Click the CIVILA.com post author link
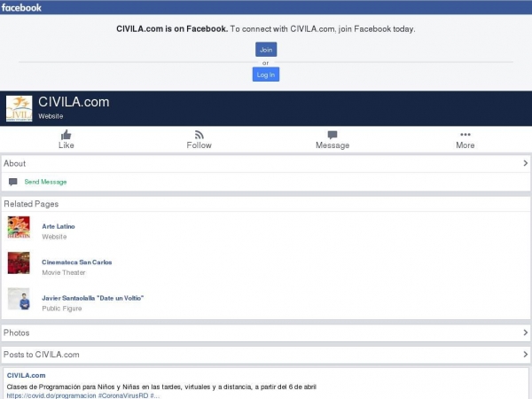Viewport: 532px width, 399px height. point(26,375)
